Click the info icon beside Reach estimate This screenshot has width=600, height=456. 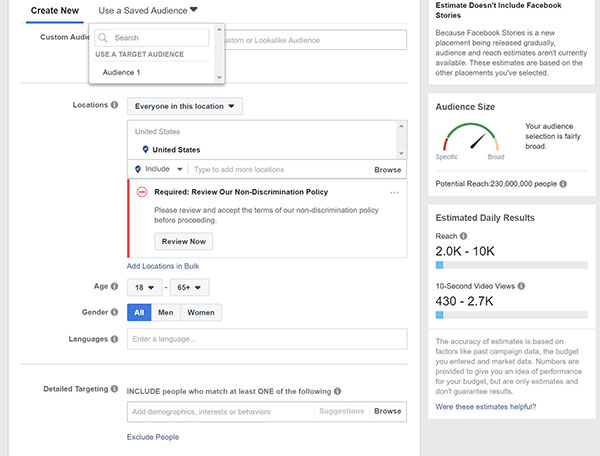[464, 236]
